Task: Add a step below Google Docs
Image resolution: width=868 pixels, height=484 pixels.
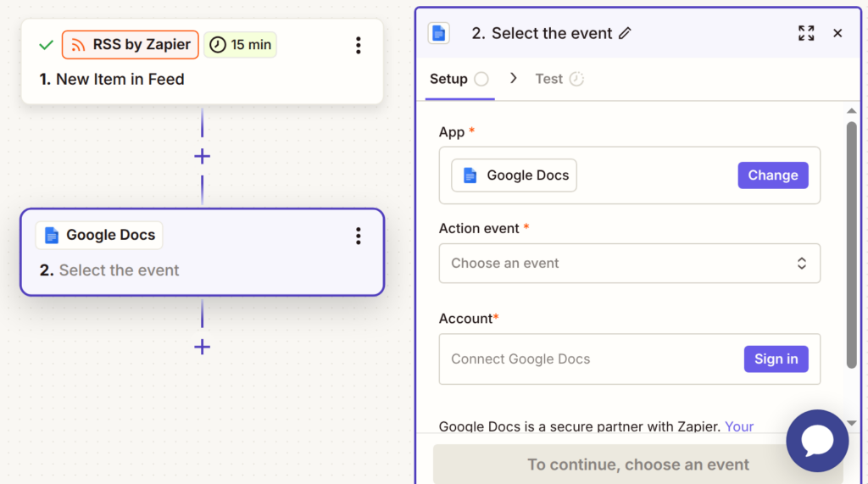Action: coord(202,348)
